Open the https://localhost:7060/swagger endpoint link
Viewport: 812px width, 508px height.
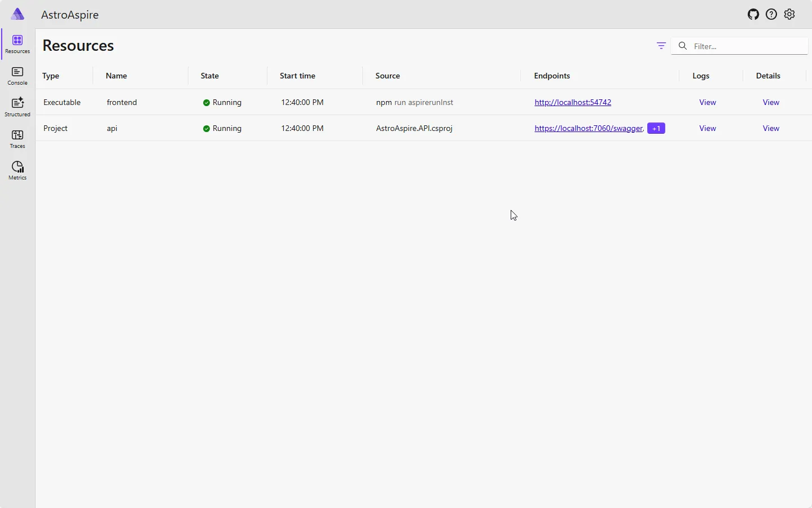pos(589,128)
